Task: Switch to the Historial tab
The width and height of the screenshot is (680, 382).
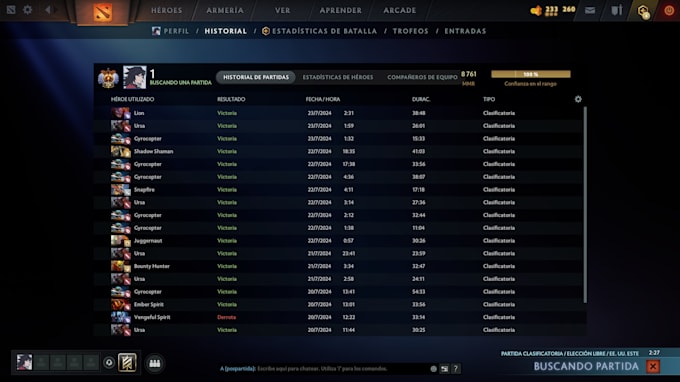Action: pyautogui.click(x=226, y=31)
